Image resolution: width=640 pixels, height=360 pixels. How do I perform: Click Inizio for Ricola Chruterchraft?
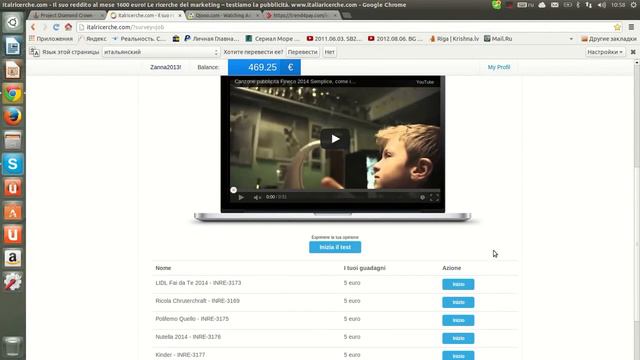pos(458,302)
